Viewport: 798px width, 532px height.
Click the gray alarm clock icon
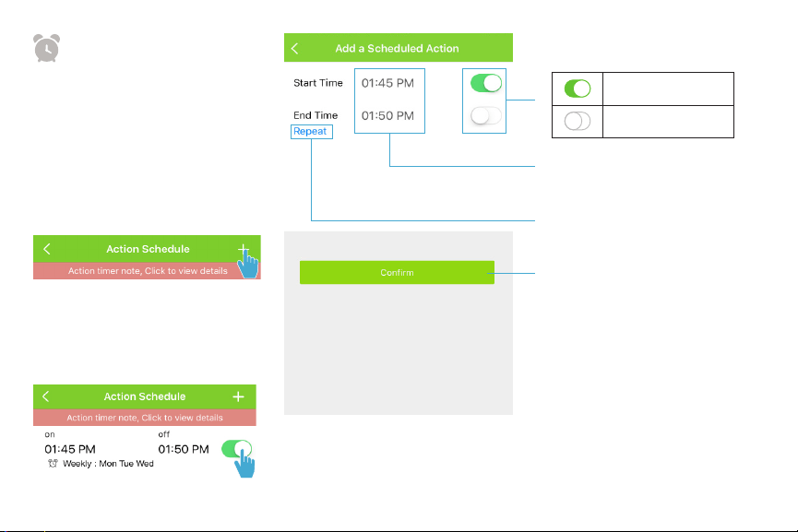click(46, 48)
